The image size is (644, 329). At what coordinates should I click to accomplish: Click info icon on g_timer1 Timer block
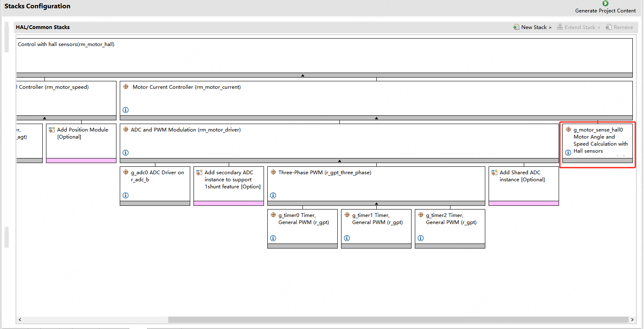[347, 238]
